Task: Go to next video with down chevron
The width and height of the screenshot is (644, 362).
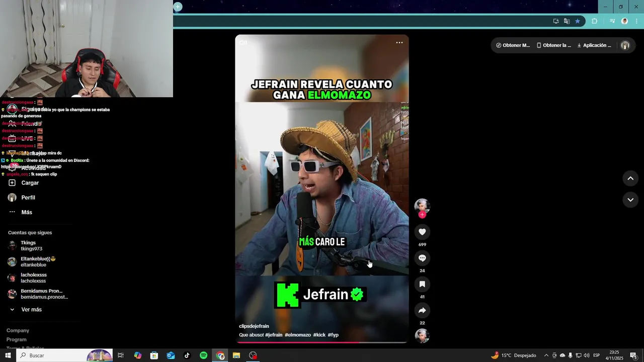Action: [x=630, y=200]
